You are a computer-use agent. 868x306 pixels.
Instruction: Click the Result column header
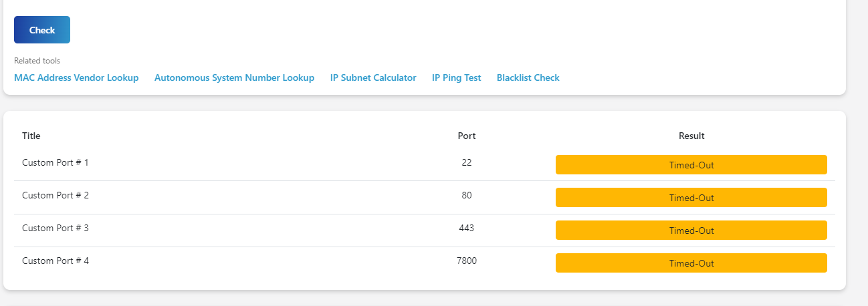691,136
